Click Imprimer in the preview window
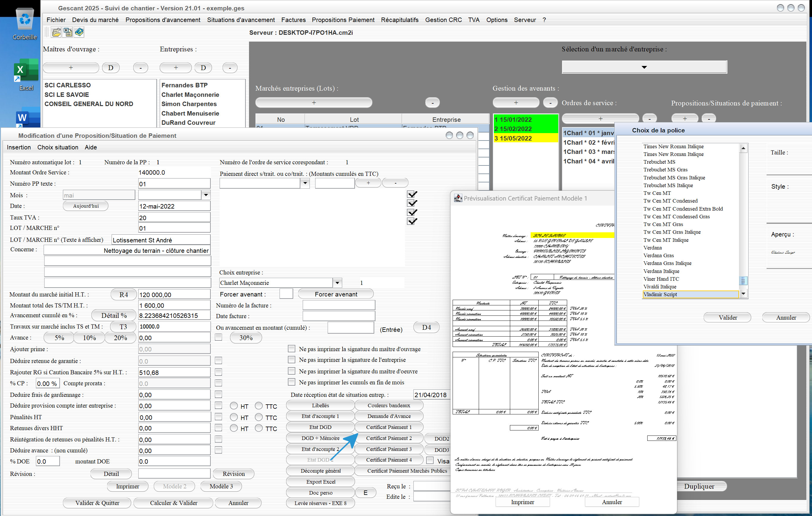The width and height of the screenshot is (812, 516). point(522,502)
